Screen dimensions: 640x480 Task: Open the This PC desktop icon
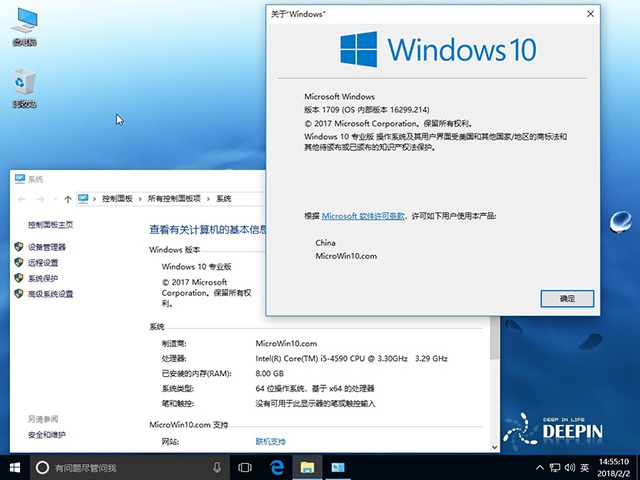coord(24,26)
